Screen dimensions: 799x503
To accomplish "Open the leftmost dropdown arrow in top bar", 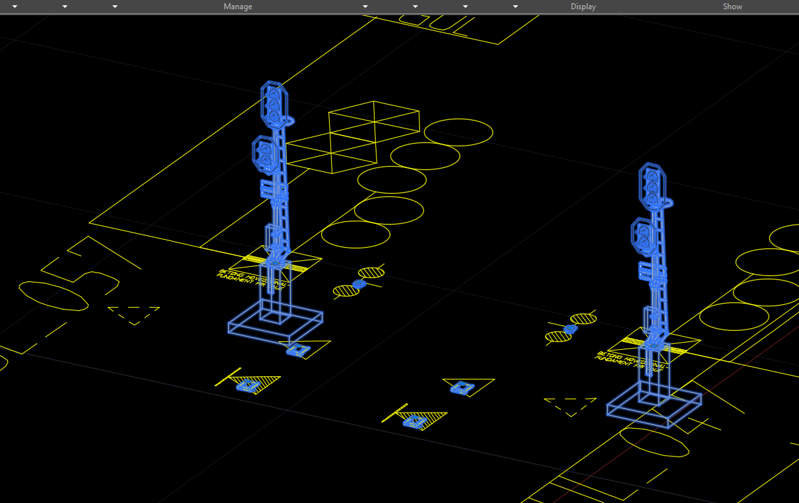I will click(14, 7).
